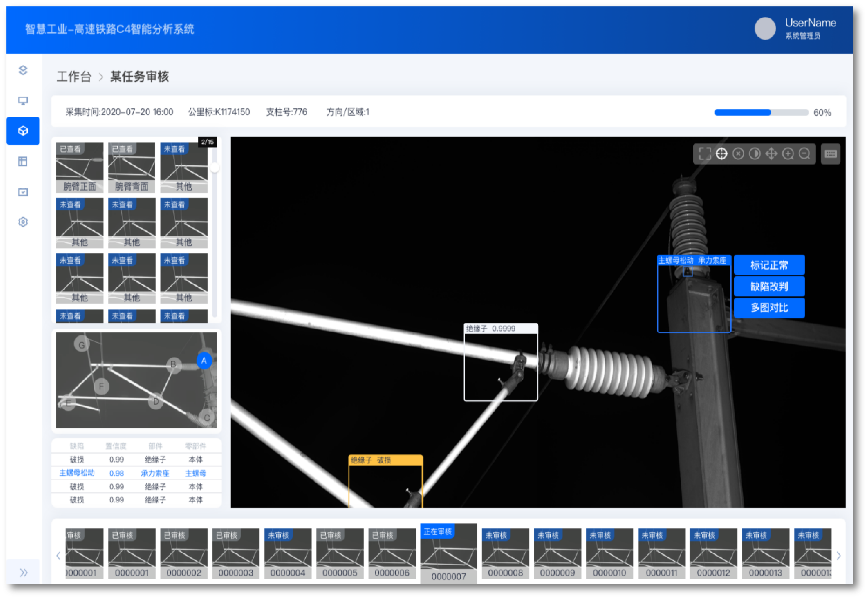Click the 标记正常 button
Screen dimensions: 868x599
[x=769, y=265]
